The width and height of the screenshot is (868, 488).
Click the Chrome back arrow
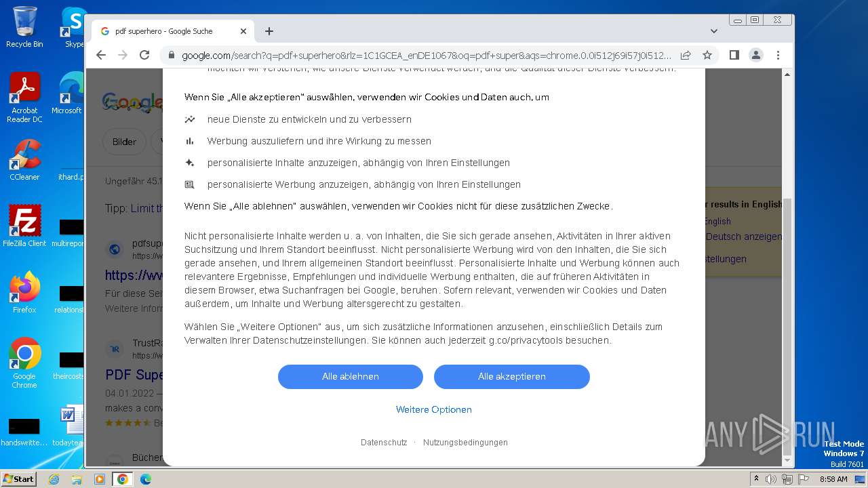101,55
